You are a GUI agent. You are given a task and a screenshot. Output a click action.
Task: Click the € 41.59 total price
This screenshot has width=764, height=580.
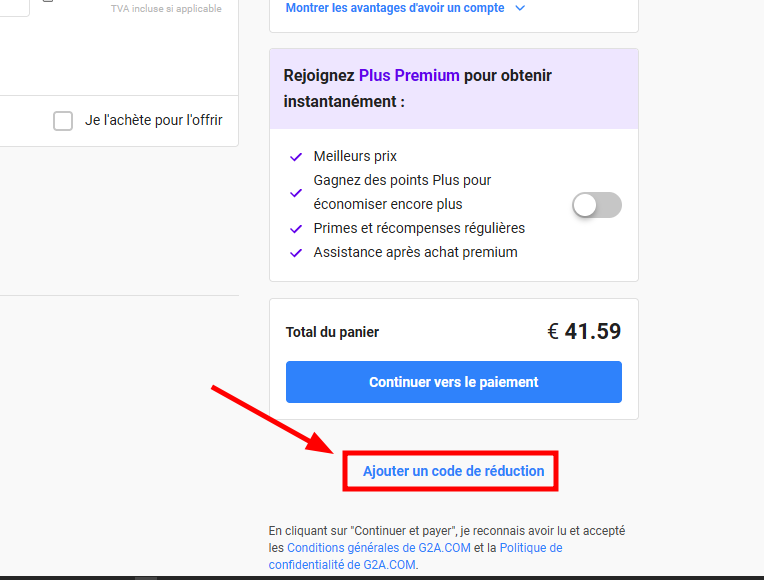pyautogui.click(x=584, y=331)
